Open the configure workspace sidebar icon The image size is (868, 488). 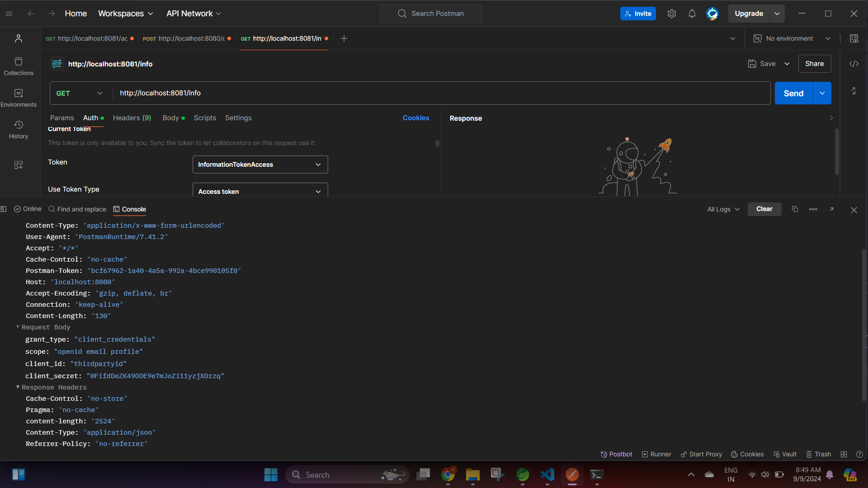tap(19, 165)
